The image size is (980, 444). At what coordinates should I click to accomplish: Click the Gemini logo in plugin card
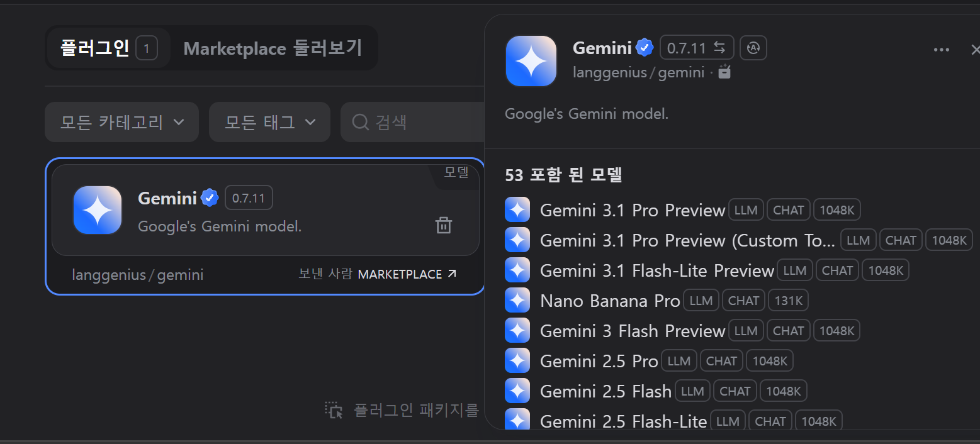[98, 210]
